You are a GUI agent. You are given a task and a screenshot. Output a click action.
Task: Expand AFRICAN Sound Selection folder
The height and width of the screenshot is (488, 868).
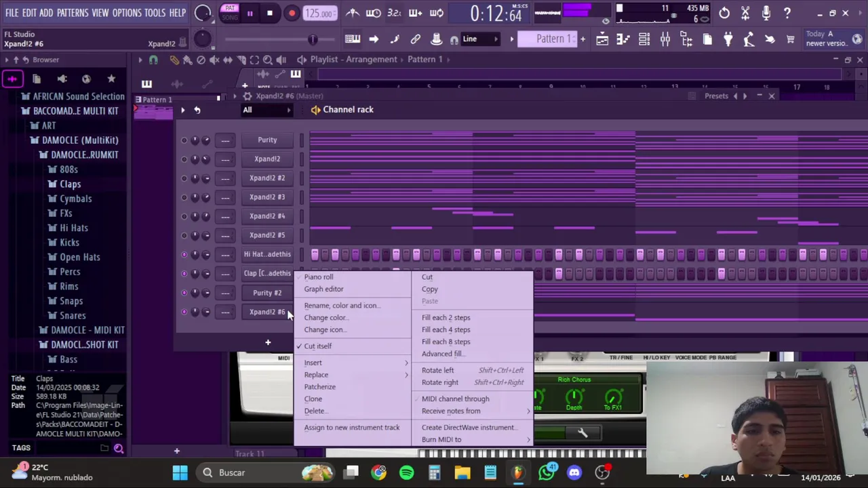73,96
